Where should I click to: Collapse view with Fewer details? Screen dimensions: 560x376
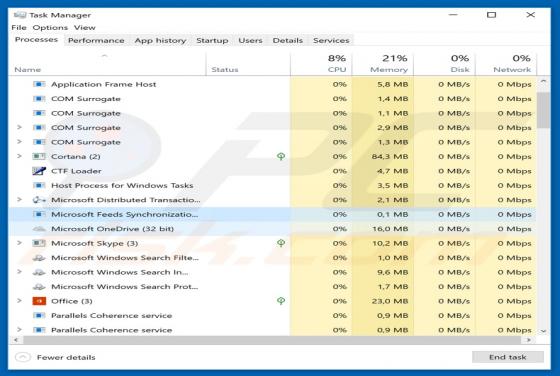(55, 357)
